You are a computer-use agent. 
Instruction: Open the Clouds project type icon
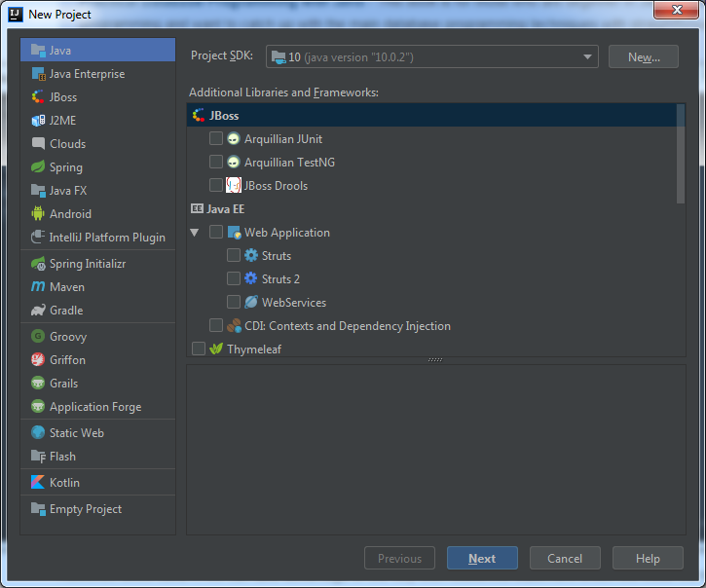[38, 144]
